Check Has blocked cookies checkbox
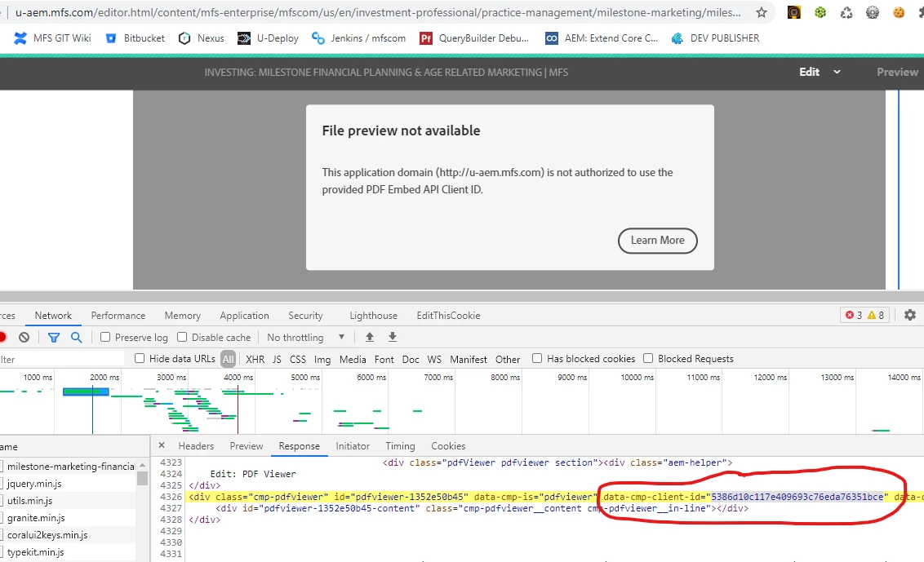Viewport: 924px width, 562px height. (x=537, y=359)
